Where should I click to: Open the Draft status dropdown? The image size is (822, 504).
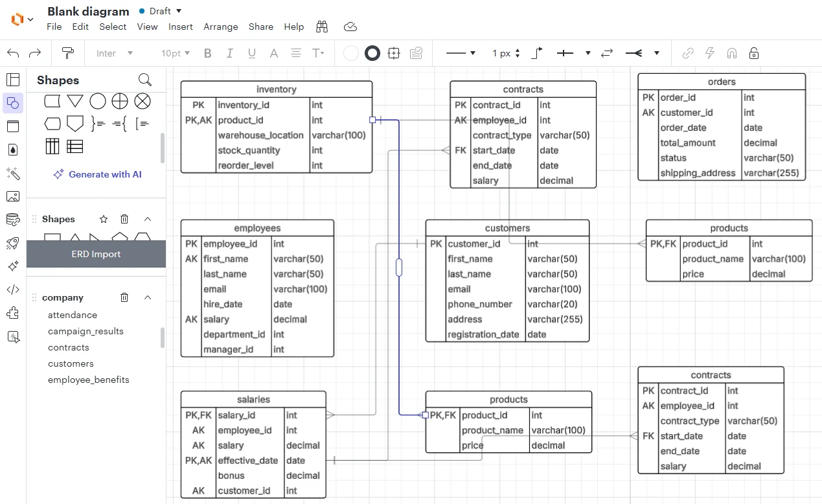coord(161,11)
